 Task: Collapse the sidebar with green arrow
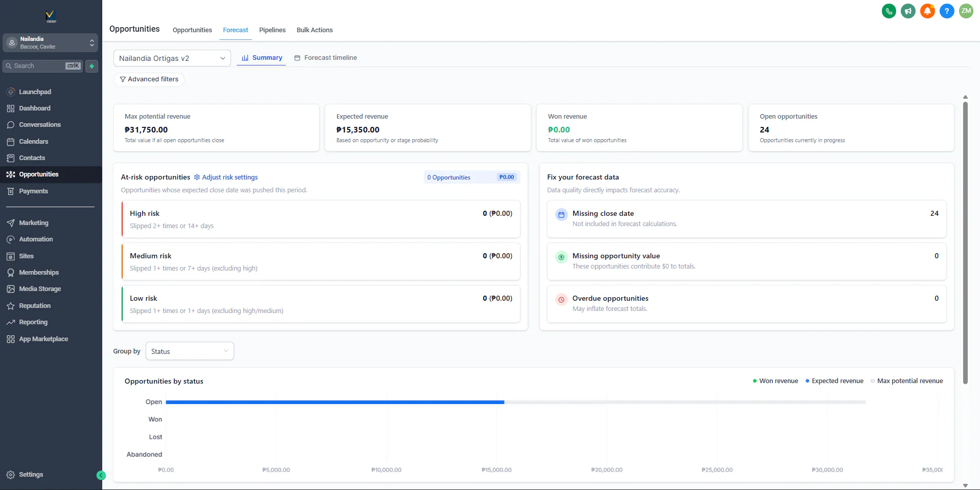click(x=101, y=475)
